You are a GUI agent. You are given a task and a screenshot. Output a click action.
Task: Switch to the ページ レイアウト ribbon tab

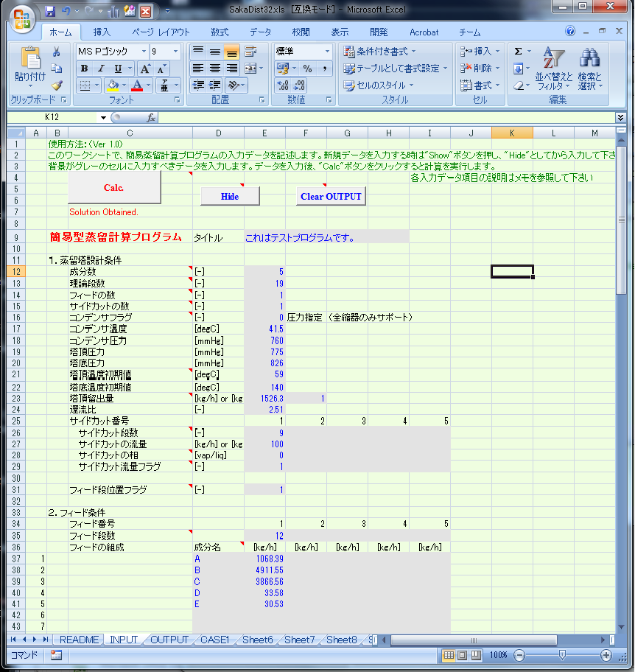pyautogui.click(x=161, y=32)
